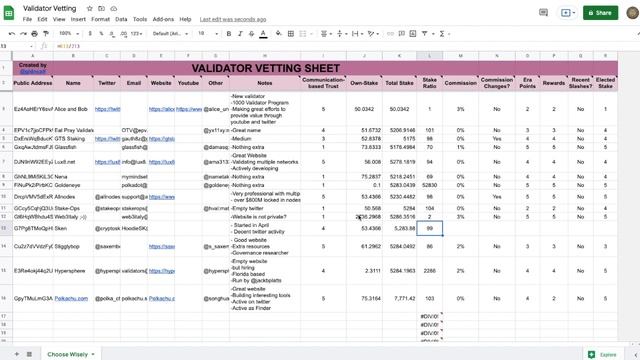Screen dimensions: 640x360
Task: Open the all sheets list icon
Action: click(29, 354)
